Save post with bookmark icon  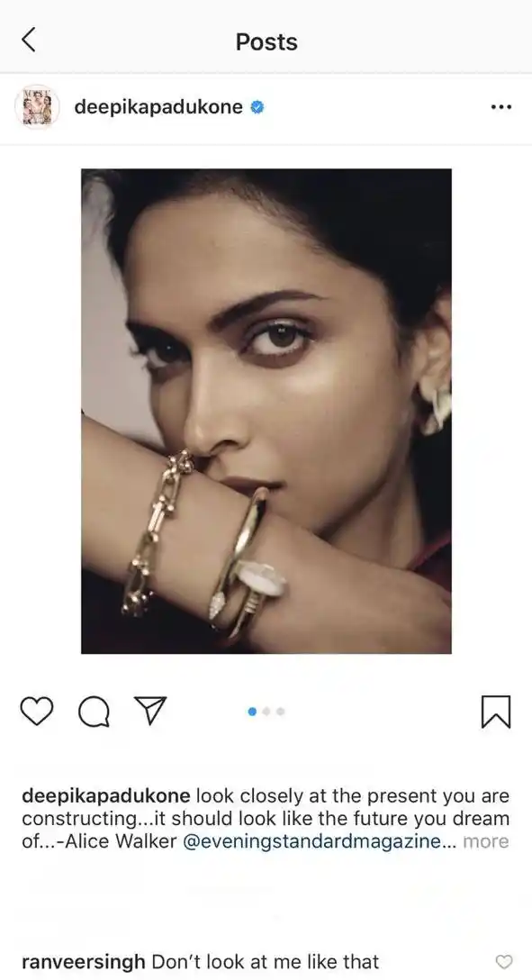click(x=496, y=712)
